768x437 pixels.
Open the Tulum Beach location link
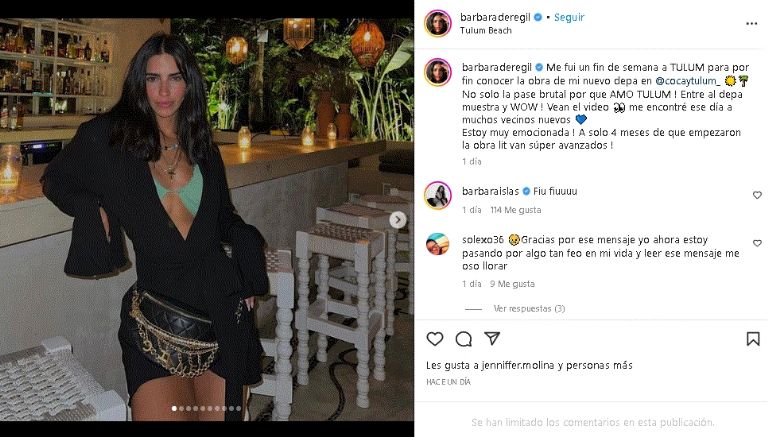485,30
